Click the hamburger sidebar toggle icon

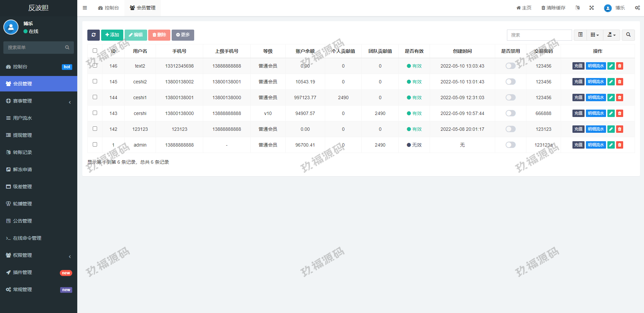pos(85,8)
